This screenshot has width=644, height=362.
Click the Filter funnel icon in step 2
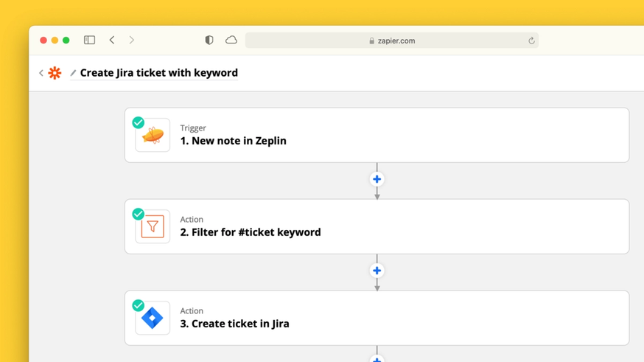(x=153, y=227)
